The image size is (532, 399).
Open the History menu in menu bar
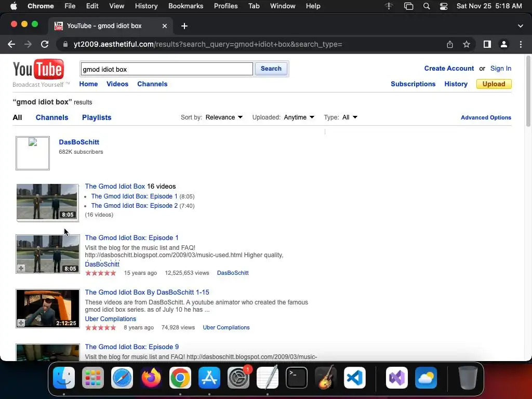[146, 6]
